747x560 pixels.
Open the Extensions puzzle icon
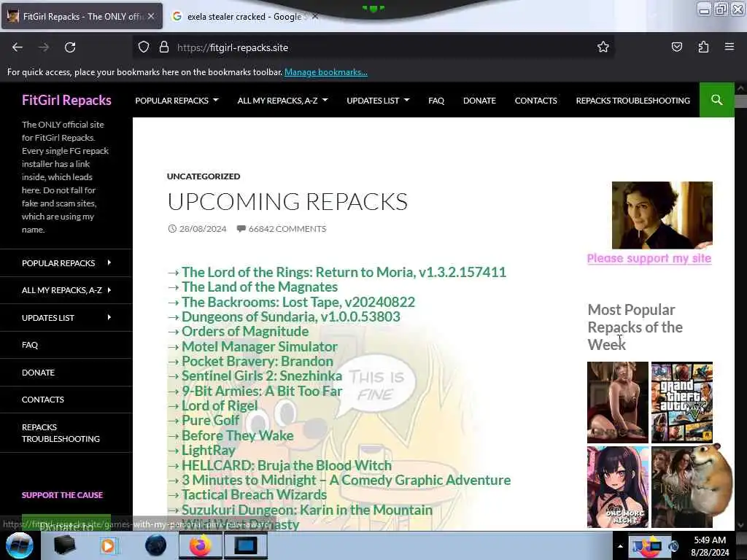[x=703, y=47]
